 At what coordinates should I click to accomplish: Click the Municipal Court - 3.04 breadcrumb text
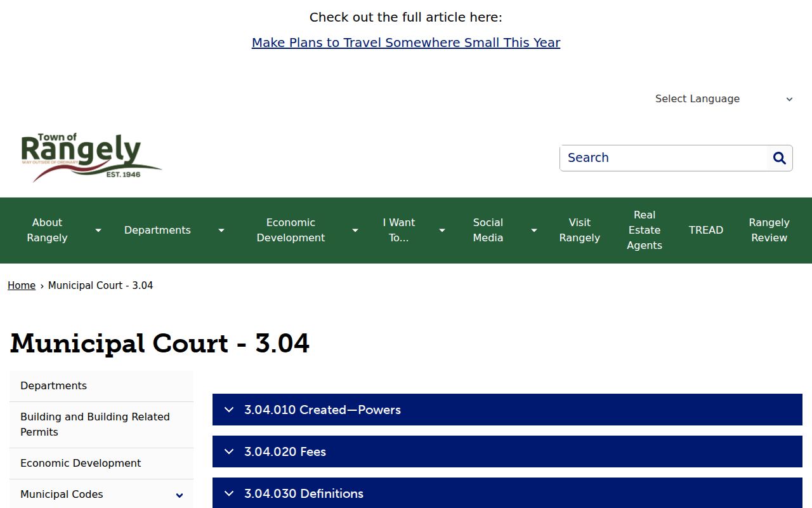tap(101, 286)
